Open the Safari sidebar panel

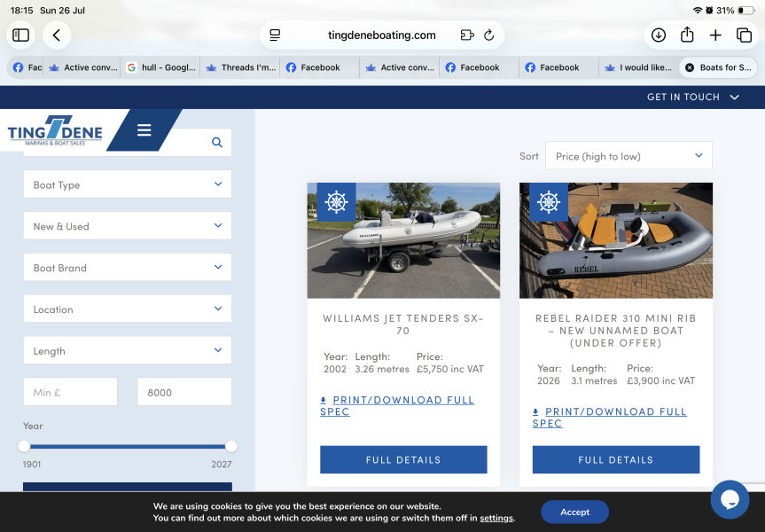point(21,35)
